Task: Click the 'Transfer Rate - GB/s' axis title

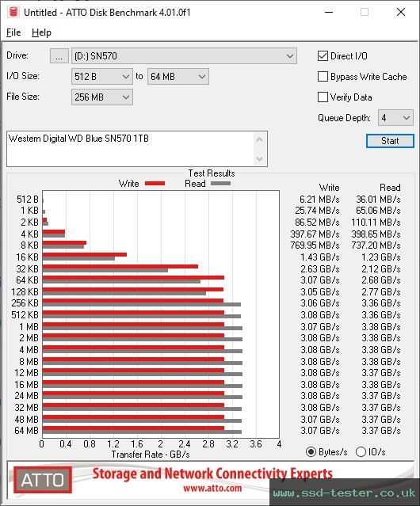Action: pos(151,455)
